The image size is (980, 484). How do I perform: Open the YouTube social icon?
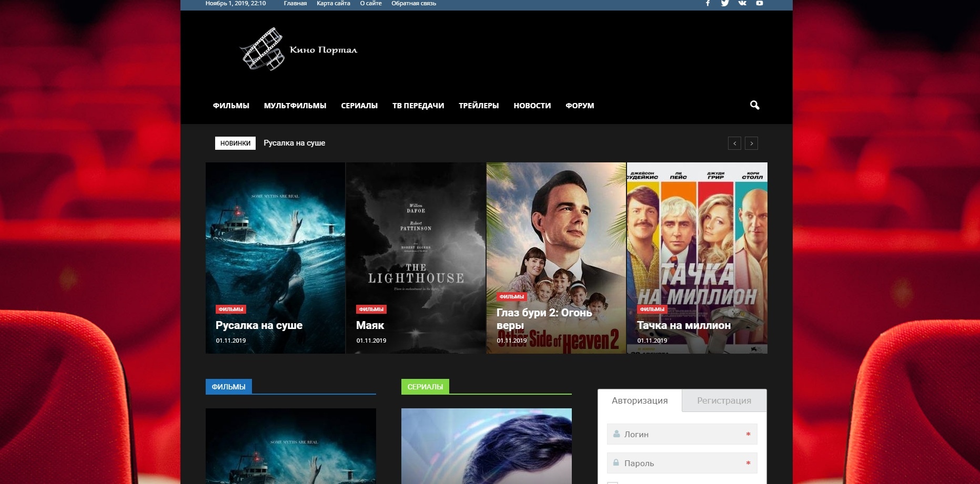coord(760,3)
